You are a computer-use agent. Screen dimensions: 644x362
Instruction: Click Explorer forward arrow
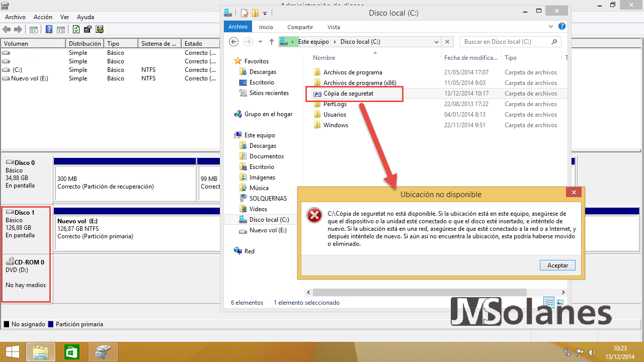(248, 42)
